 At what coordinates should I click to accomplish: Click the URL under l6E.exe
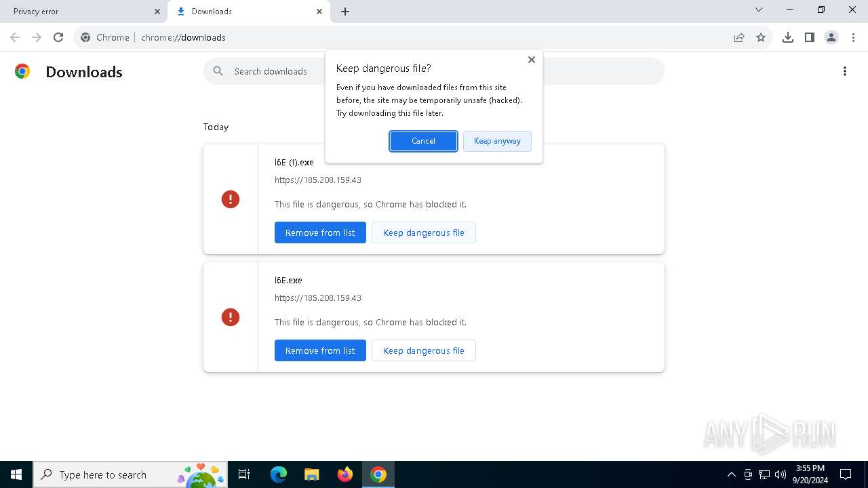coord(318,298)
